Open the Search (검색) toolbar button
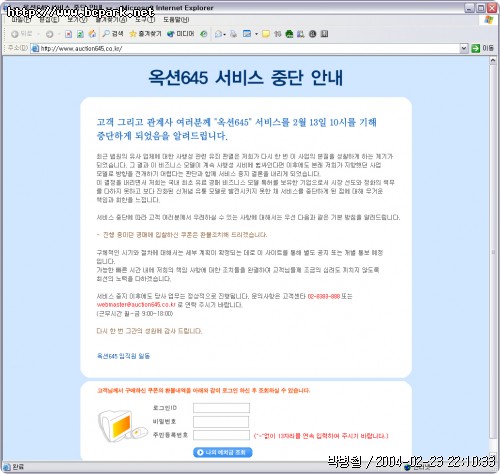 point(113,34)
